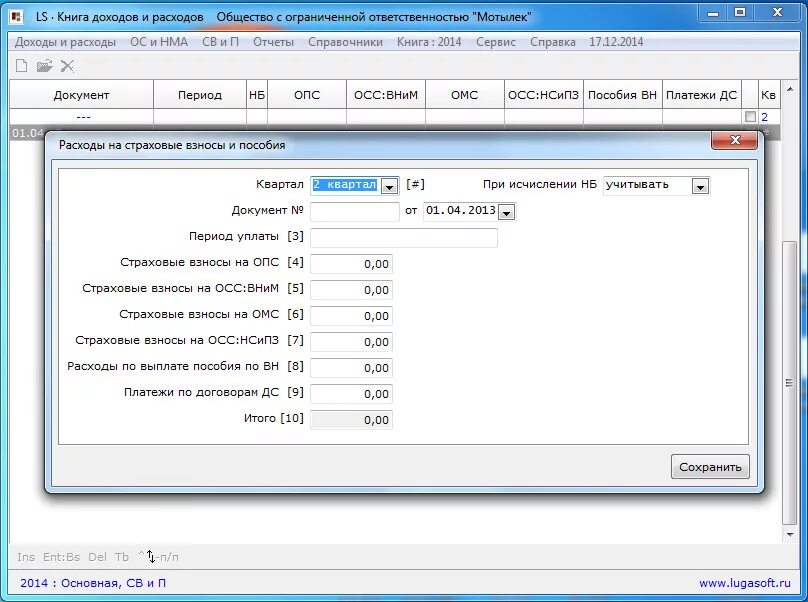The image size is (808, 602).
Task: Maximize the main application window
Action: [x=740, y=13]
